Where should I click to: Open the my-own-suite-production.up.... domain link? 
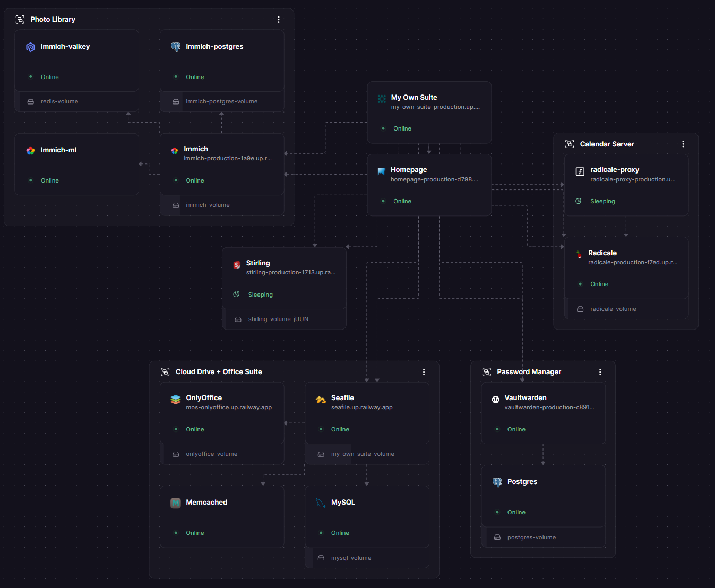[x=435, y=107]
